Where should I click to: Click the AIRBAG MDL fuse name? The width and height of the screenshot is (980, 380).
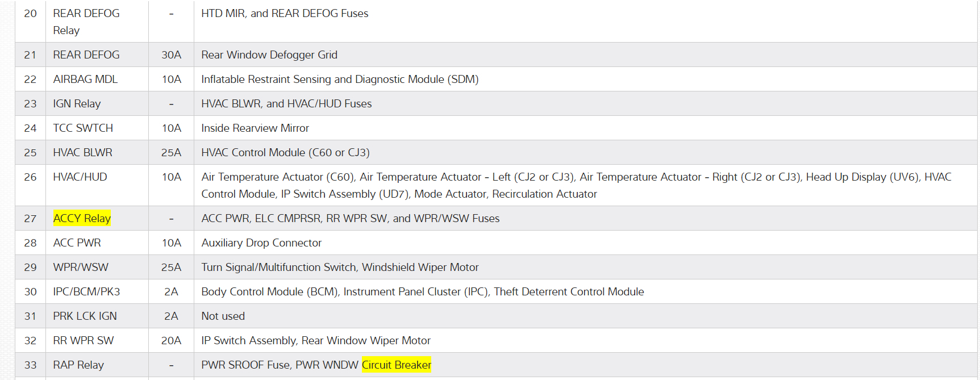click(x=85, y=79)
